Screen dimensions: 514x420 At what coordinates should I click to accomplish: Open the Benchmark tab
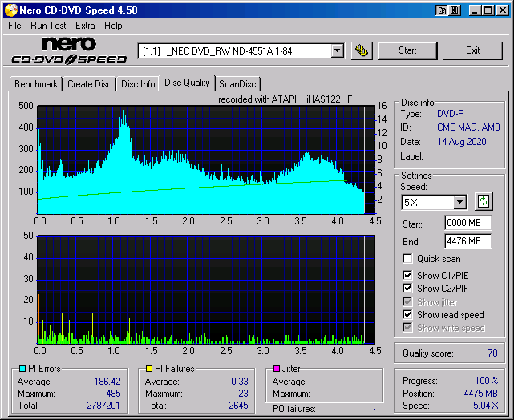(x=36, y=84)
